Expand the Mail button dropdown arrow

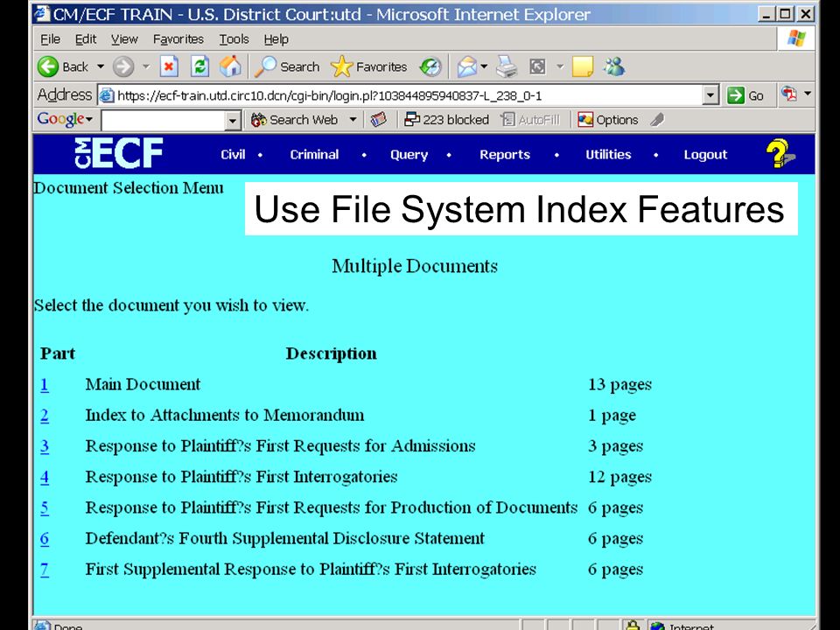pyautogui.click(x=484, y=67)
